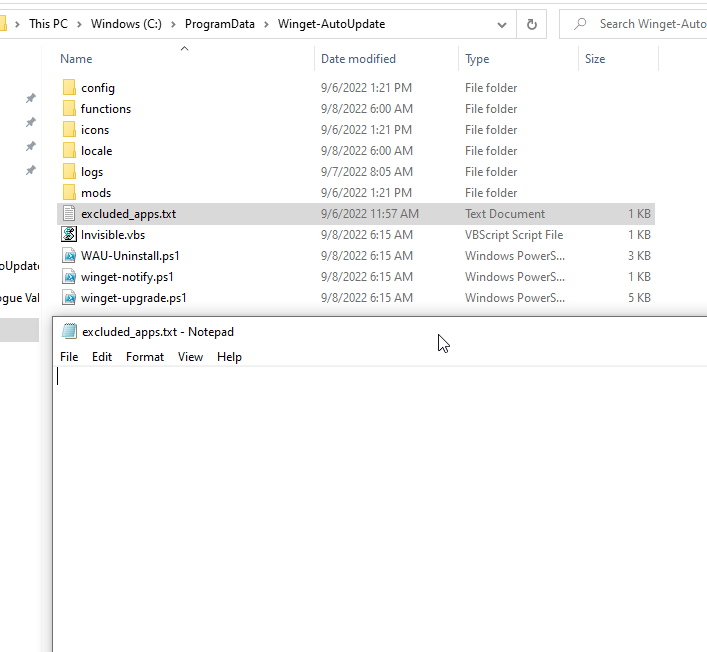This screenshot has width=707, height=652.
Task: Click the icons folder icon
Action: 69,130
